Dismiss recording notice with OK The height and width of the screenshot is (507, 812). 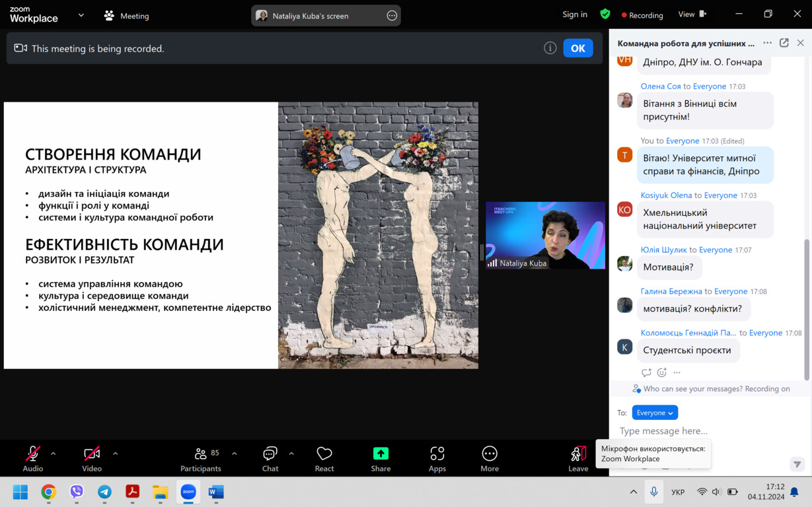(x=578, y=48)
